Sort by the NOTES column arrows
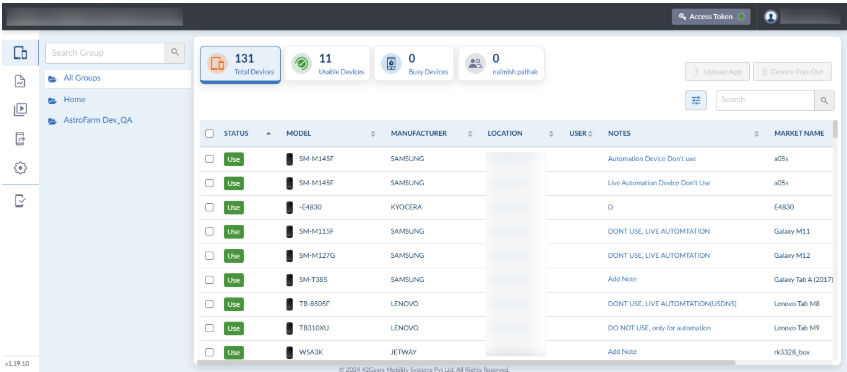Screen dimensions: 847x372 756,134
